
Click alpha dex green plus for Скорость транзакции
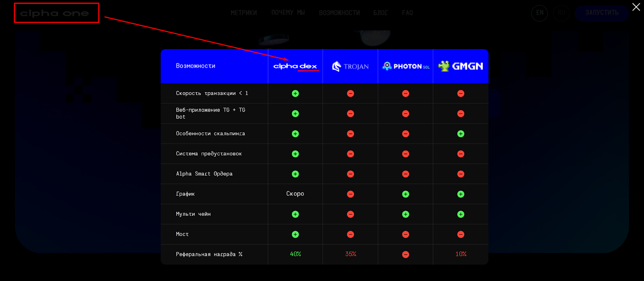tap(295, 93)
